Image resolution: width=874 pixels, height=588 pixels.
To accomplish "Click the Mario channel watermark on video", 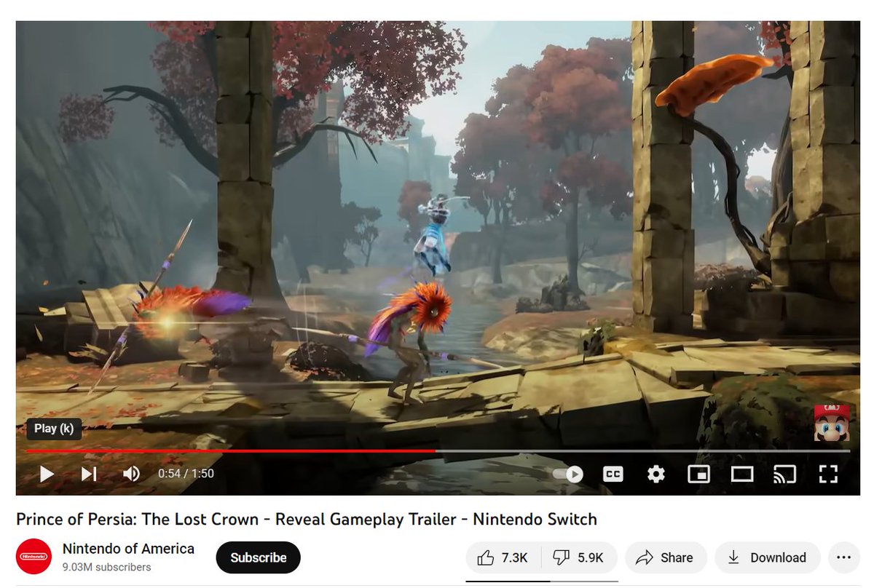I will [x=832, y=424].
